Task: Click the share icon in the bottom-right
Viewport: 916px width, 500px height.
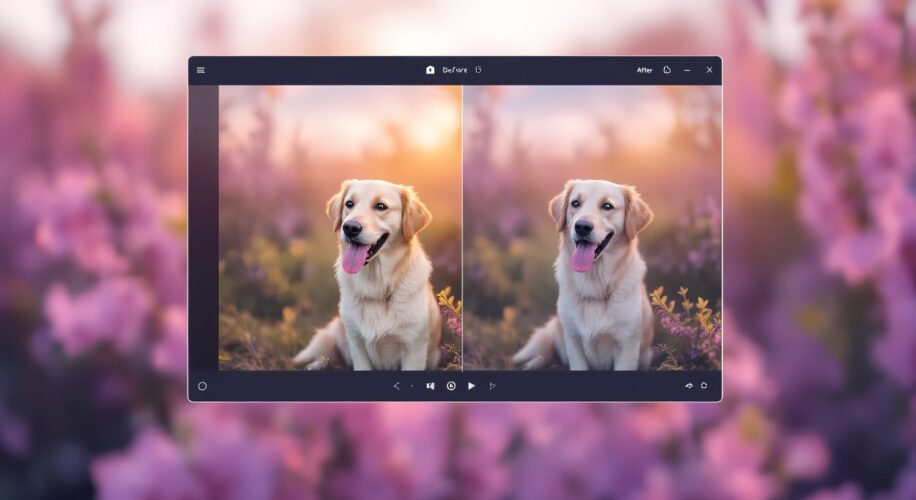Action: (x=688, y=386)
